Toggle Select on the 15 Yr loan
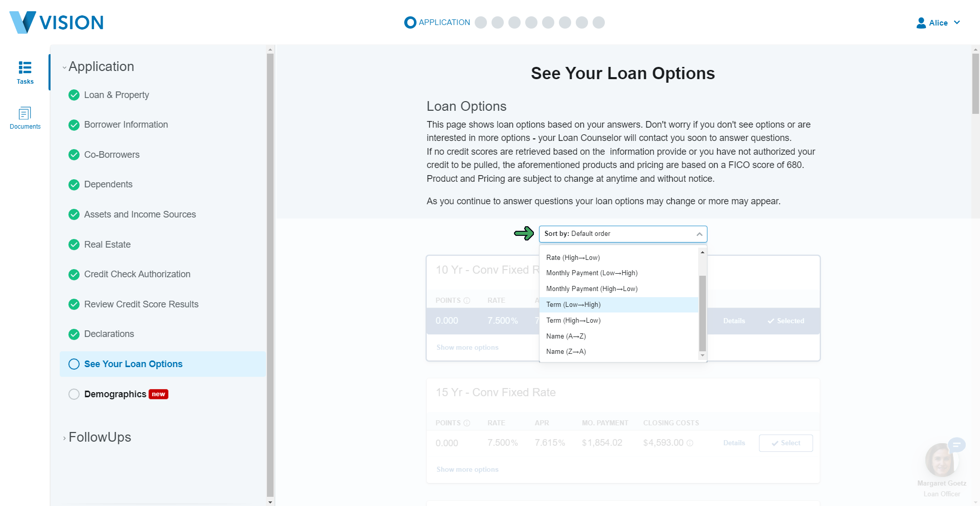This screenshot has height=506, width=980. pyautogui.click(x=786, y=443)
